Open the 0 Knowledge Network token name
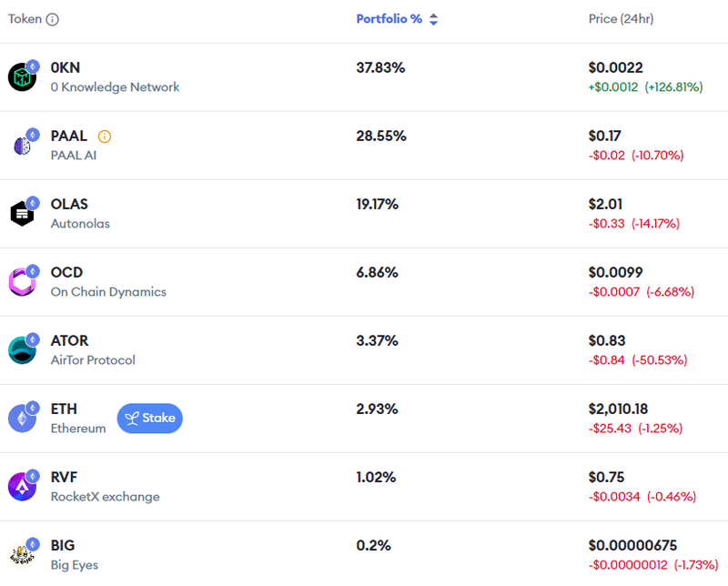Image resolution: width=728 pixels, height=586 pixels. (x=115, y=87)
